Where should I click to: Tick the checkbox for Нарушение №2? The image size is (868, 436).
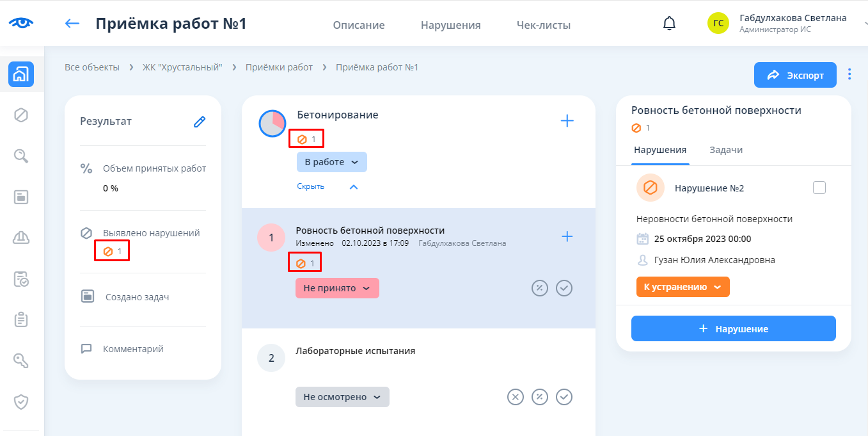pyautogui.click(x=819, y=188)
